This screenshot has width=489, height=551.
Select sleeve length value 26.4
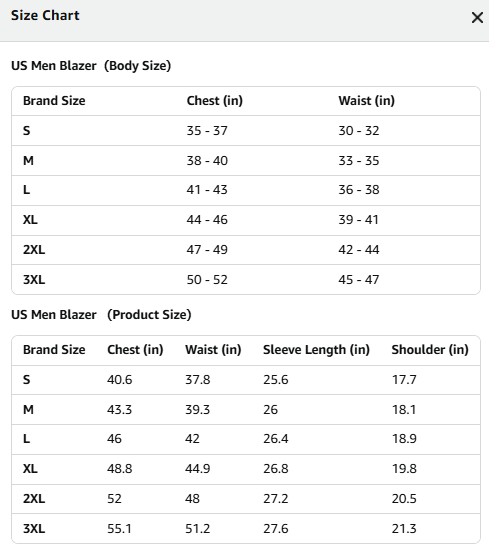276,439
